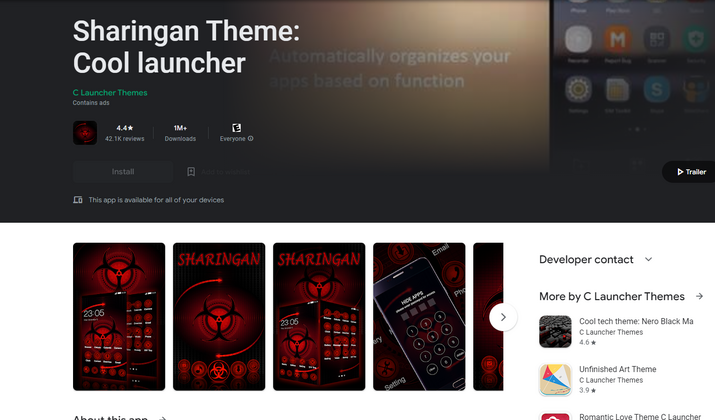This screenshot has width=715, height=420.
Task: Click the devices availability icon
Action: click(78, 200)
